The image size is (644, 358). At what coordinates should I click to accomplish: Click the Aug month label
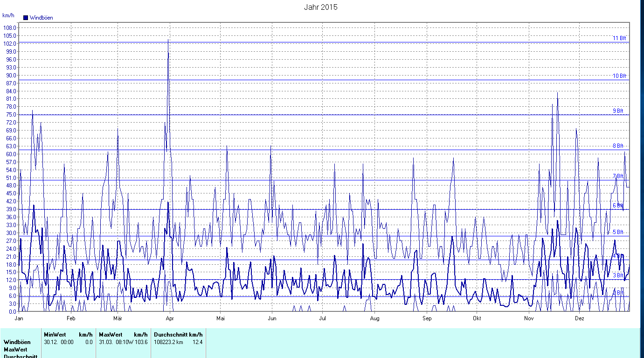click(374, 319)
